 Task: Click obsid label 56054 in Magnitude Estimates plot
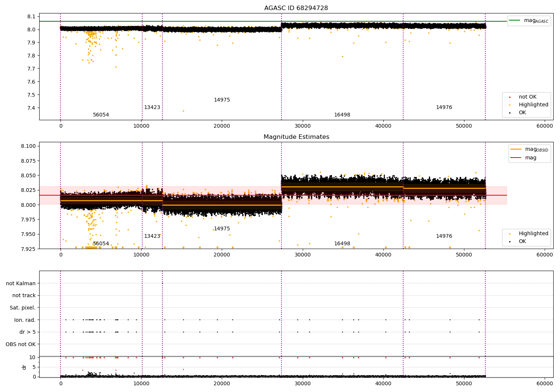pos(101,244)
